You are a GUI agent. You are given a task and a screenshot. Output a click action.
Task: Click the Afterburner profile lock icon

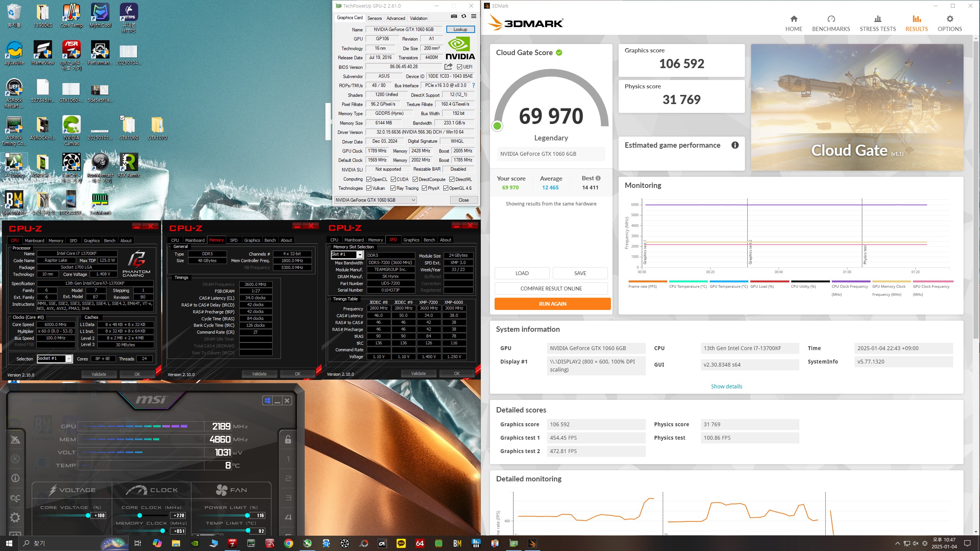pos(288,440)
